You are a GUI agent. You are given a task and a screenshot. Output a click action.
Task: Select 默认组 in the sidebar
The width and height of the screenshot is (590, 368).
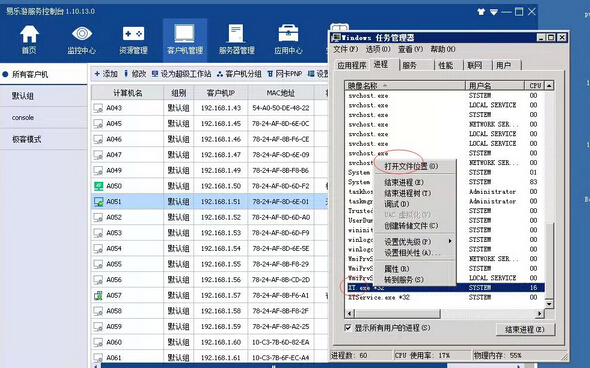coord(44,96)
